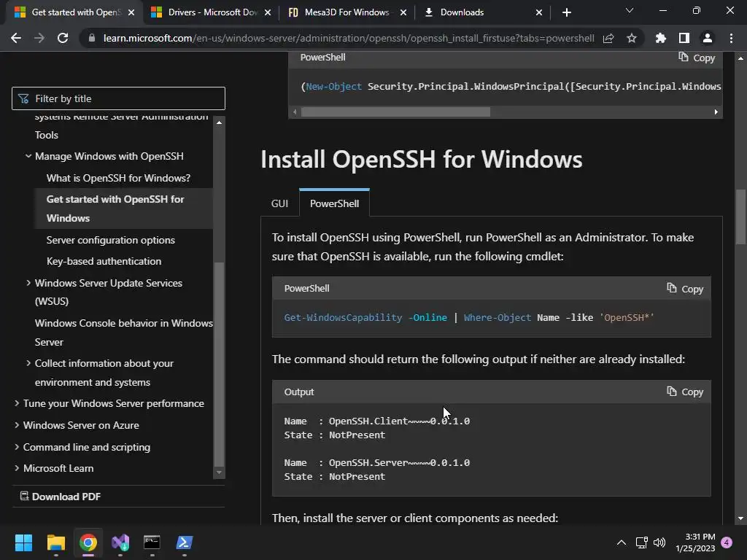Open the Windows Start menu
This screenshot has height=560, width=747.
23,542
